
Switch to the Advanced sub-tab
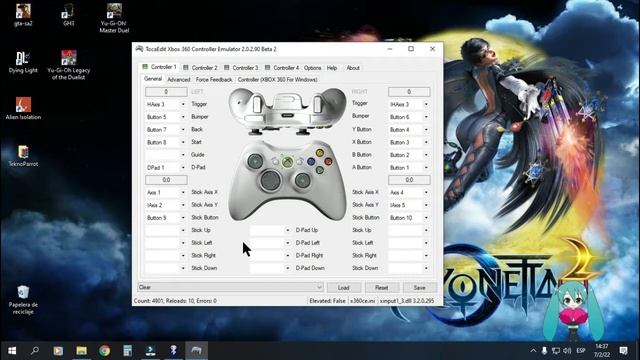[179, 80]
